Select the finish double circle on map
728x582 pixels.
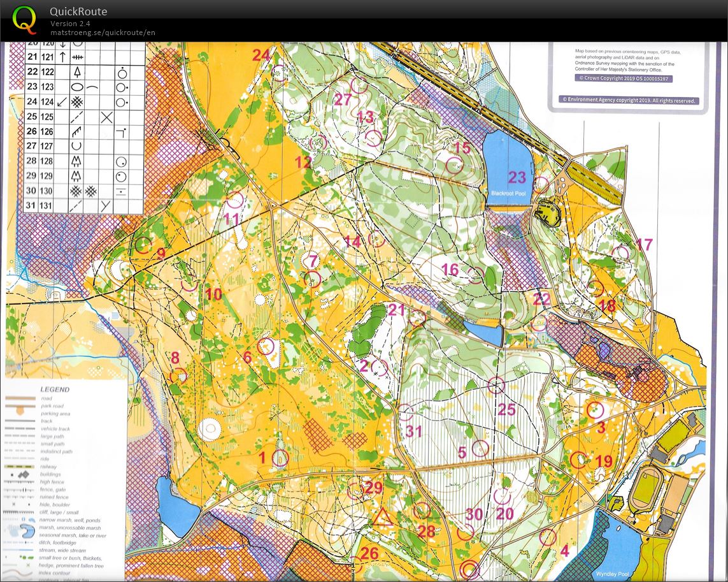coord(469,569)
